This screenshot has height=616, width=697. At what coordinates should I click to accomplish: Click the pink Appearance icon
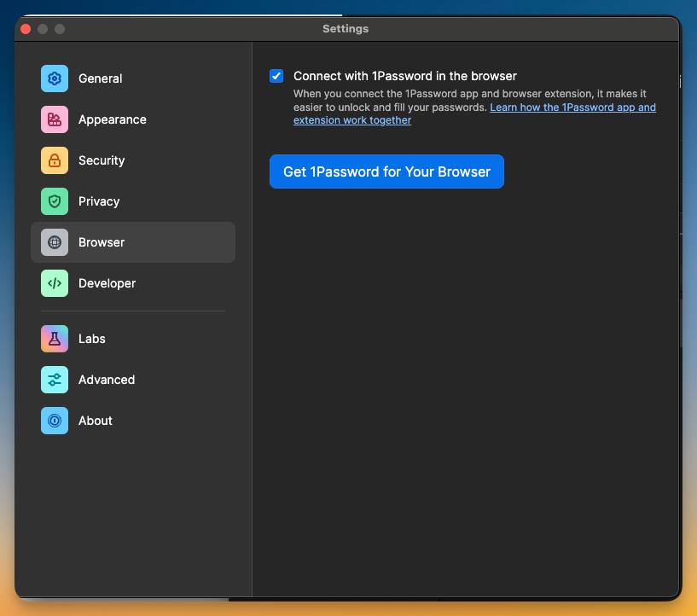[55, 119]
